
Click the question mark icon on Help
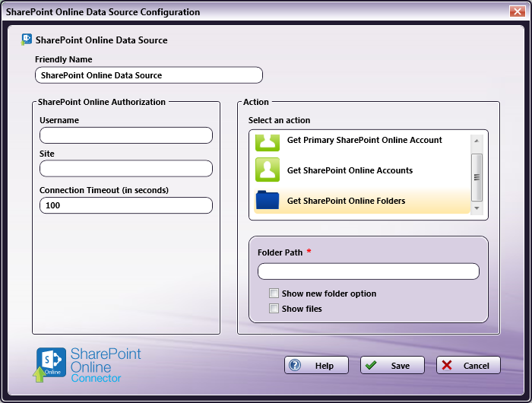point(295,365)
